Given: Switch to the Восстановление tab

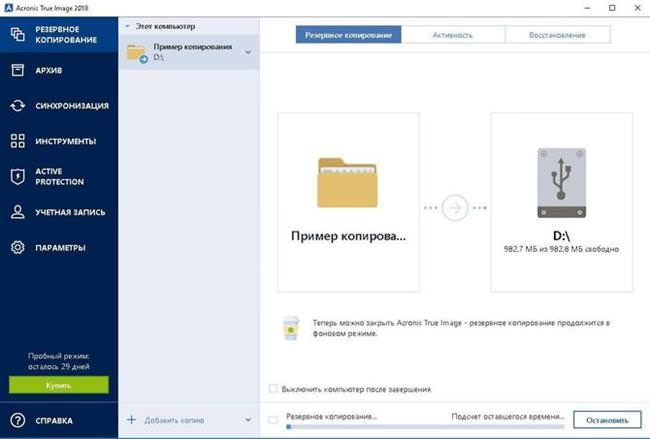Looking at the screenshot, I should point(558,35).
